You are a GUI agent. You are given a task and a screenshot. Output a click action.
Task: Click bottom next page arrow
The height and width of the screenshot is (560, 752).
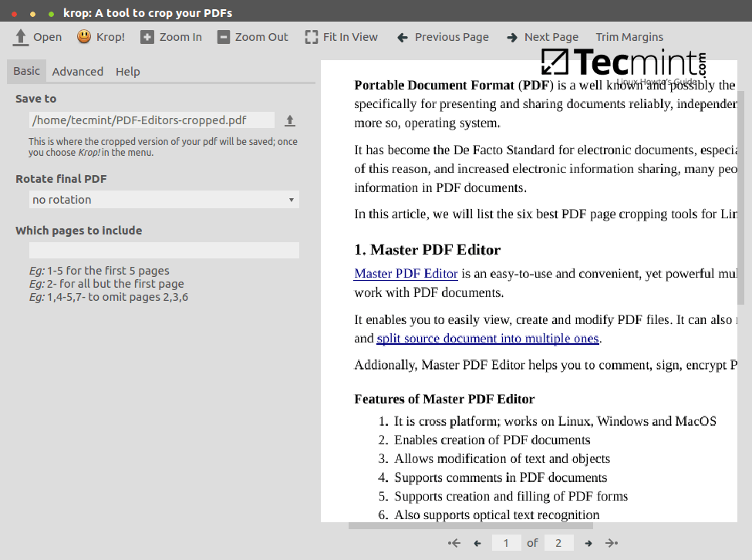click(x=588, y=543)
